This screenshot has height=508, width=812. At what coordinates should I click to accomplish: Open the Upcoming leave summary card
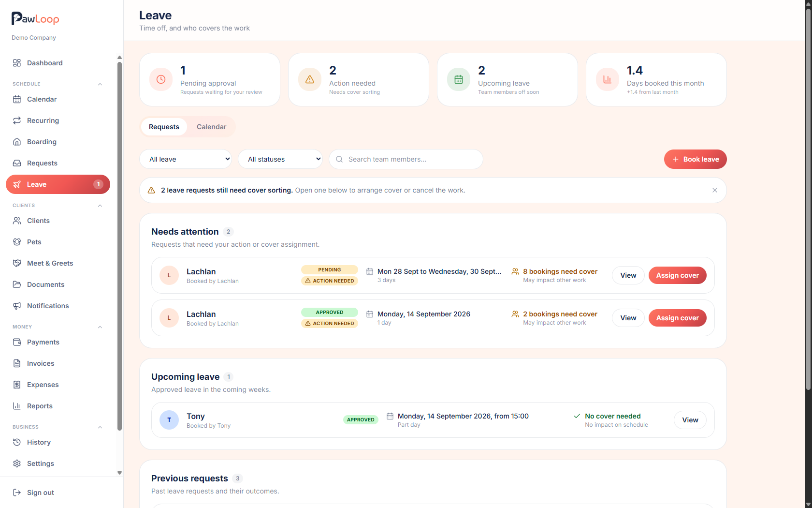507,80
